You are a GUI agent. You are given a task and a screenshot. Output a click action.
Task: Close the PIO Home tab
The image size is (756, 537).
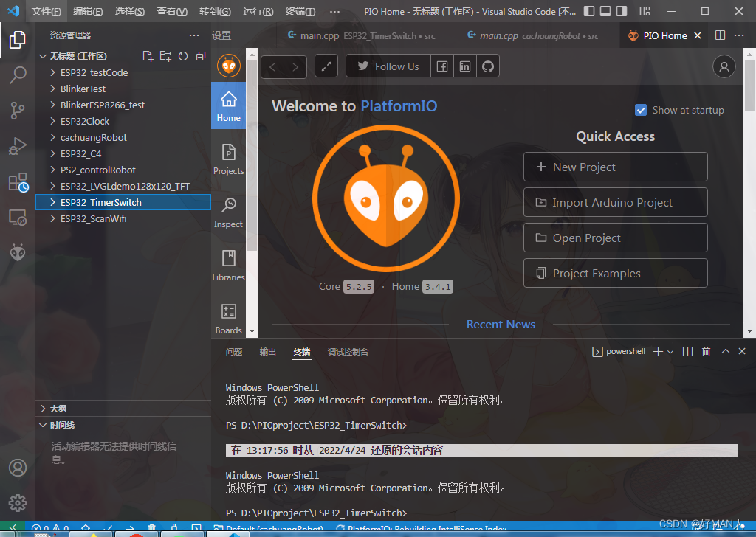click(x=697, y=35)
